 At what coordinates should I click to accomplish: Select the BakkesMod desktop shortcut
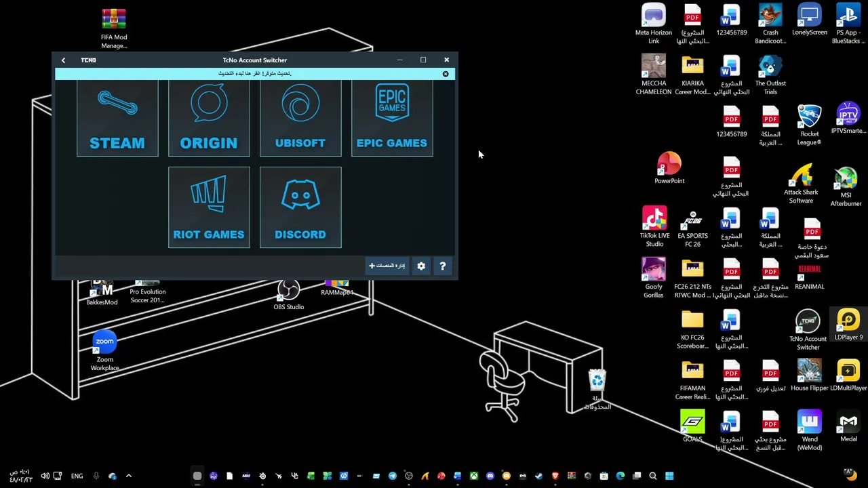tap(102, 293)
